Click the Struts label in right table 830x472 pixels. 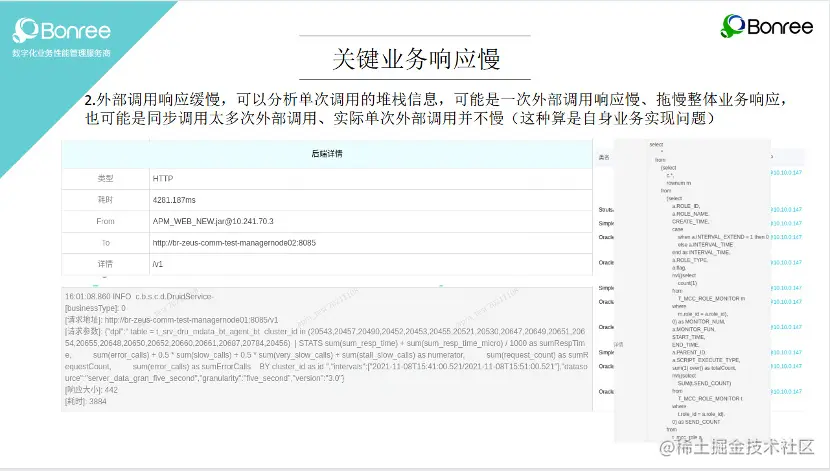pyautogui.click(x=606, y=210)
